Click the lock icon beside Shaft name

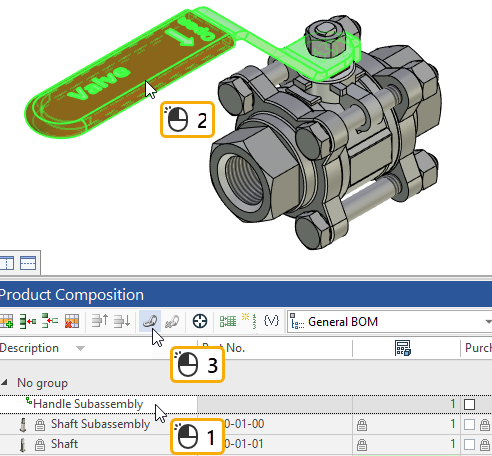click(x=40, y=445)
